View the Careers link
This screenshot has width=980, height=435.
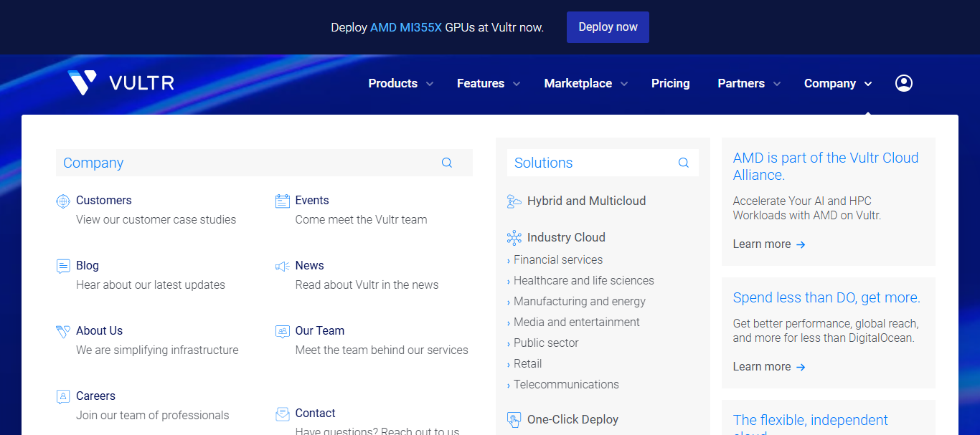[95, 396]
